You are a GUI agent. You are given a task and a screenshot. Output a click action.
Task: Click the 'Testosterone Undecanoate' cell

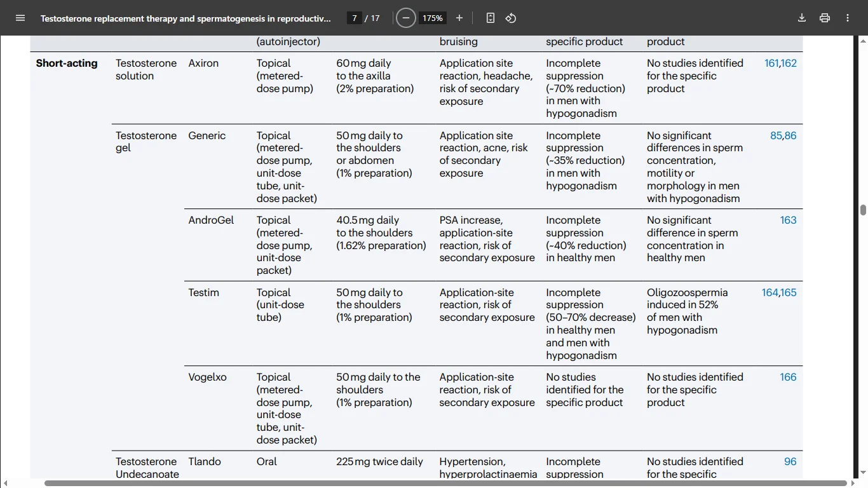click(147, 468)
